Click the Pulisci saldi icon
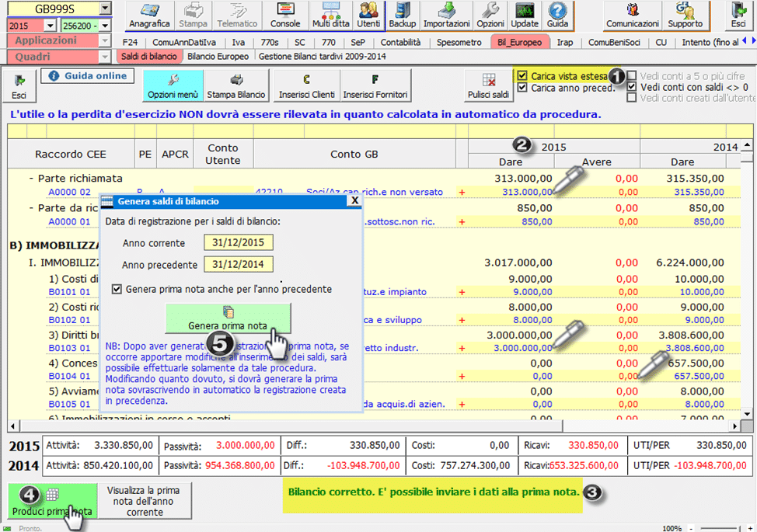The height and width of the screenshot is (532, 757). [489, 85]
